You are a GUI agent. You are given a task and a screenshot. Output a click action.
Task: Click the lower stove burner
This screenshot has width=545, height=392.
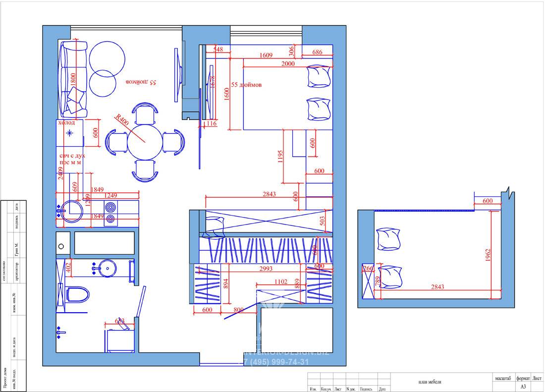tap(110, 220)
